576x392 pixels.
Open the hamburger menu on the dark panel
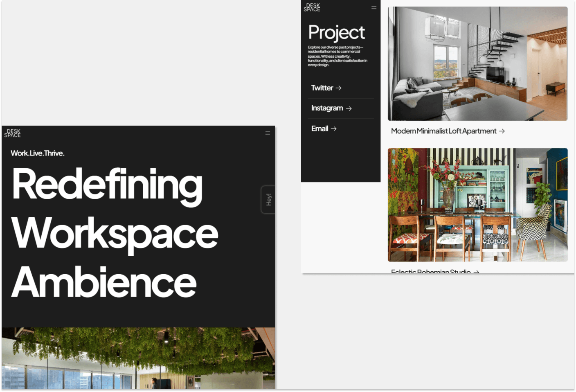click(x=373, y=7)
